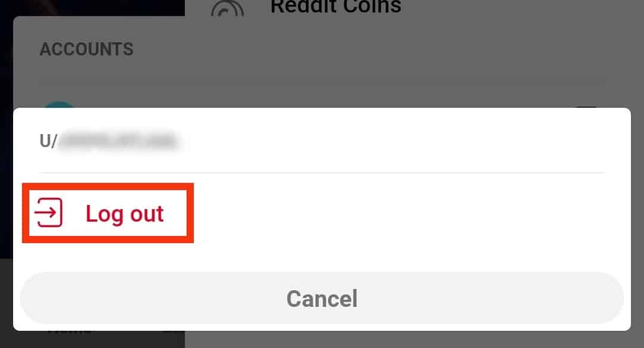644x348 pixels.
Task: Click the Reddit Coins circular icon
Action: [227, 8]
